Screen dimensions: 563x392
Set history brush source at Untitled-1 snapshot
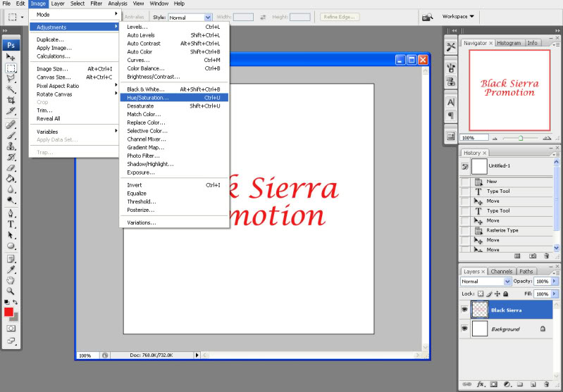465,166
